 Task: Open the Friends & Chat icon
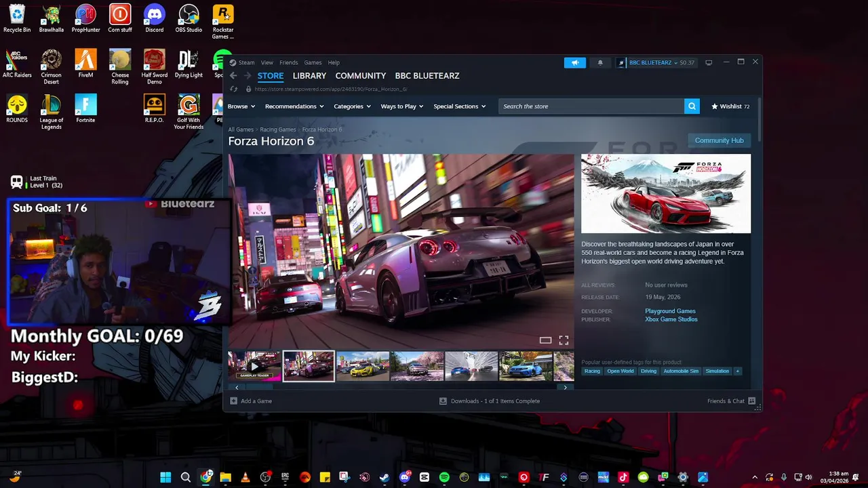click(751, 401)
